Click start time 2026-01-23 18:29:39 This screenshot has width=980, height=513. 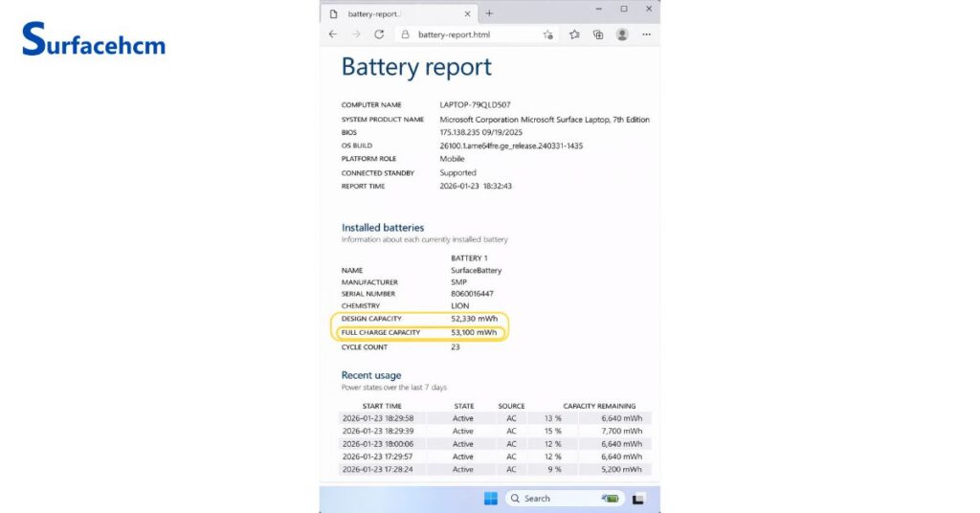point(377,431)
